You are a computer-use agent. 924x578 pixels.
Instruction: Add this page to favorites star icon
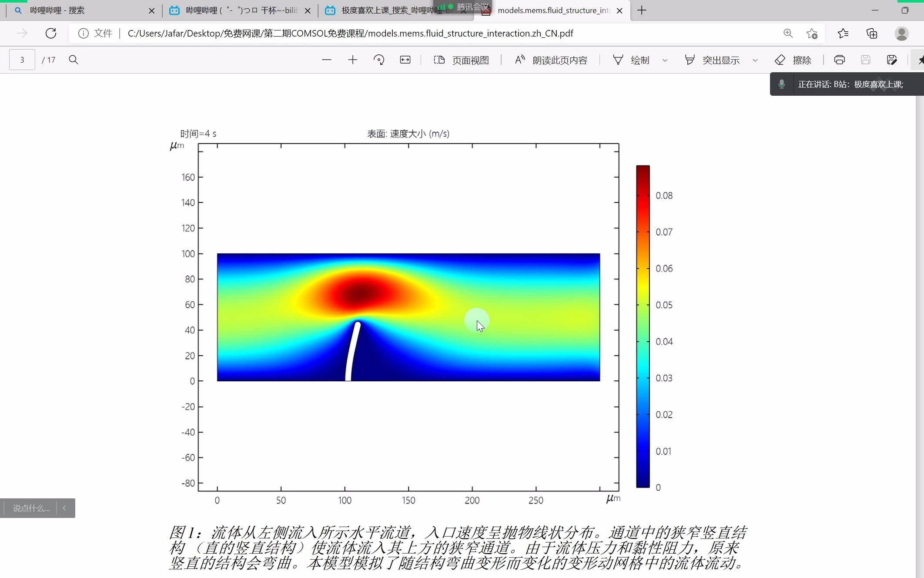pyautogui.click(x=812, y=34)
